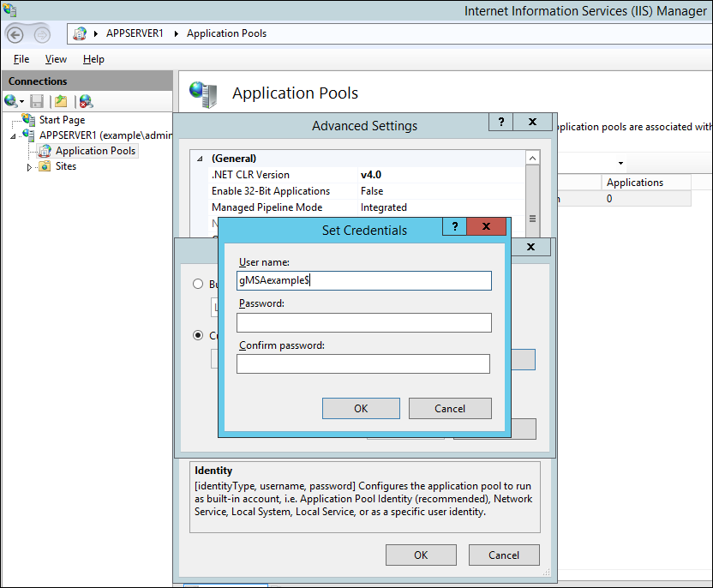Select the Custom account radio button
The width and height of the screenshot is (713, 588).
point(198,335)
